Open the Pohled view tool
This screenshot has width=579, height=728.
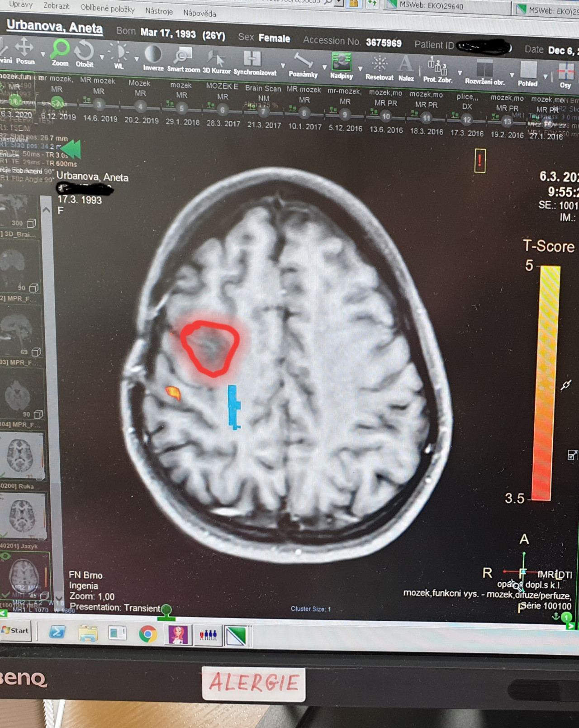point(528,74)
